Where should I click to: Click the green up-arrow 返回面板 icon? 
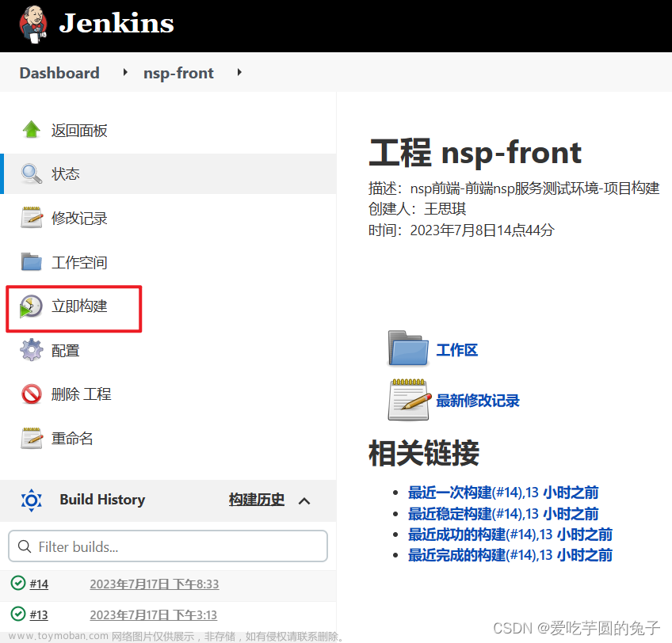31,130
